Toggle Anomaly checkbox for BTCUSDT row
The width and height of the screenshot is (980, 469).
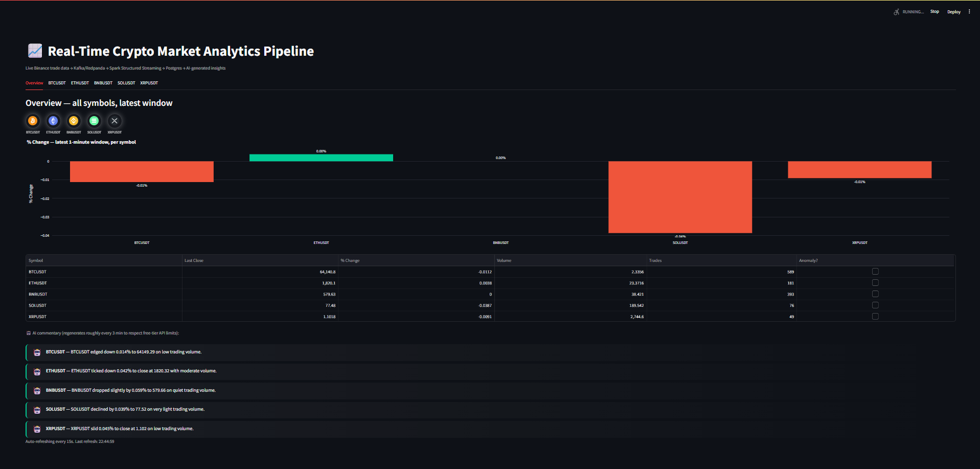click(x=875, y=272)
